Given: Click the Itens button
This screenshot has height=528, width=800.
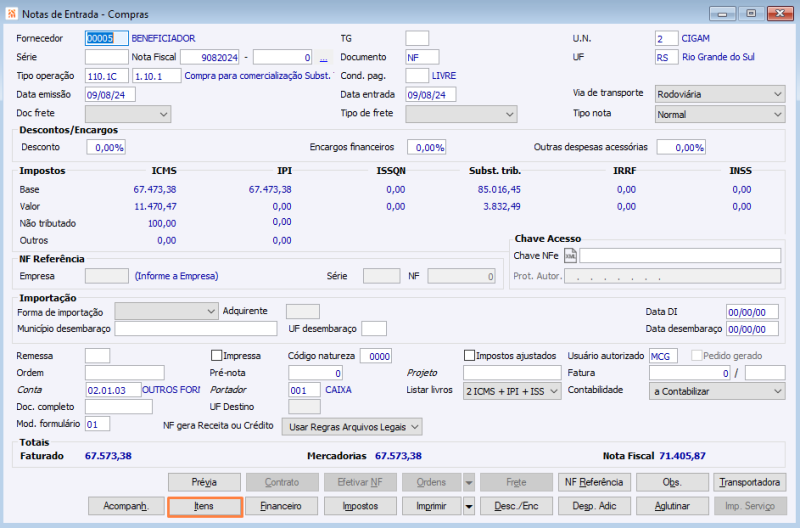Looking at the screenshot, I should 205,507.
